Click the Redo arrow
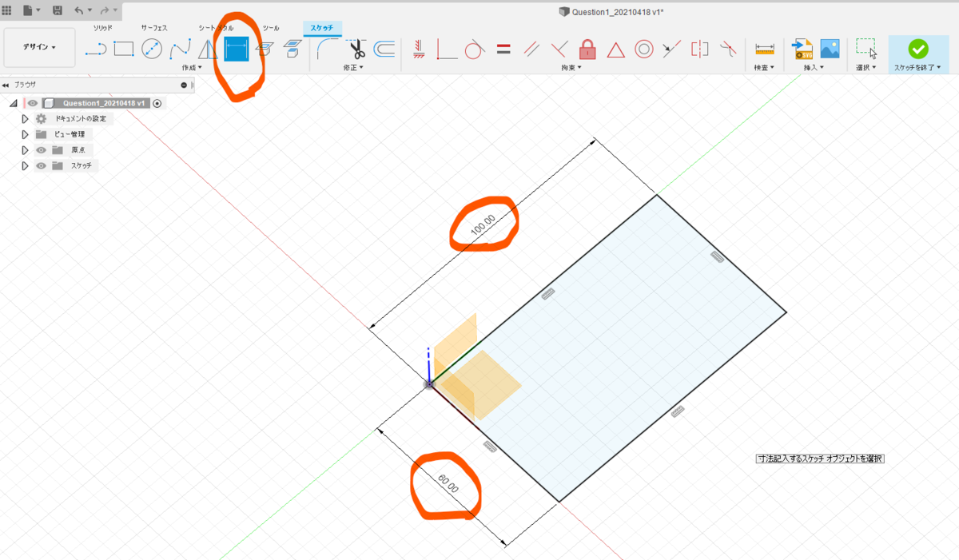 click(105, 10)
